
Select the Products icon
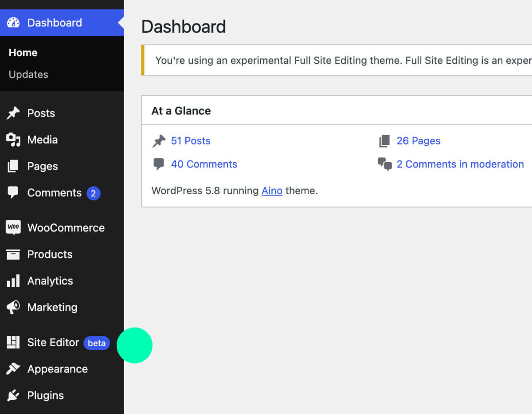click(x=13, y=254)
